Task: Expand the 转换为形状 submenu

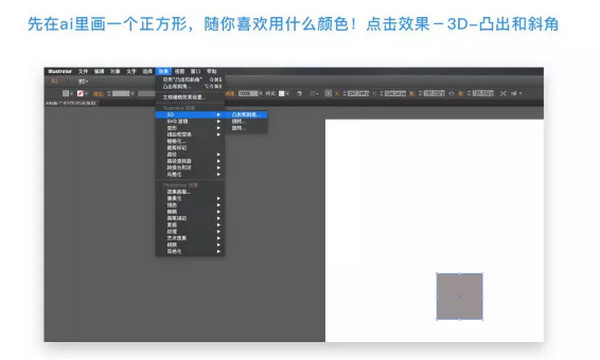Action: click(x=190, y=168)
